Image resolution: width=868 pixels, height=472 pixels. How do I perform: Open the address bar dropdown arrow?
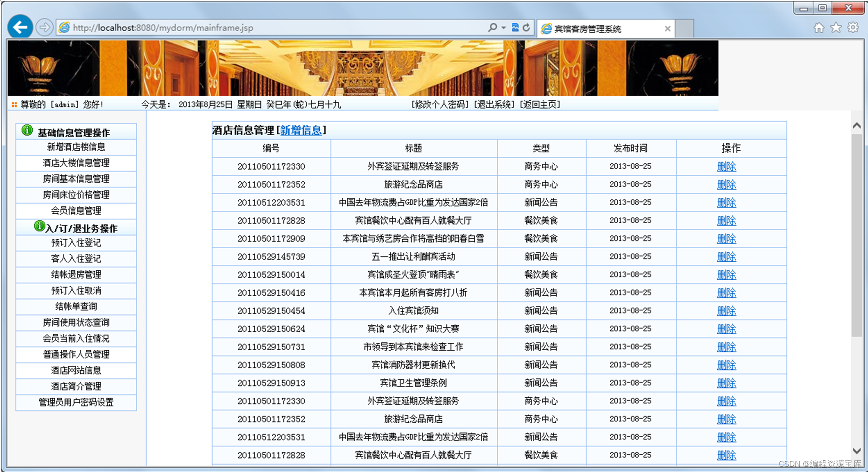[503, 28]
